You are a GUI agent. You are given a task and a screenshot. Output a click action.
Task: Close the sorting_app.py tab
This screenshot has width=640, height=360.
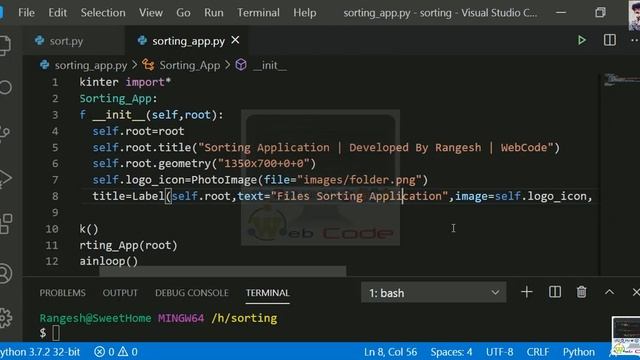(x=235, y=40)
